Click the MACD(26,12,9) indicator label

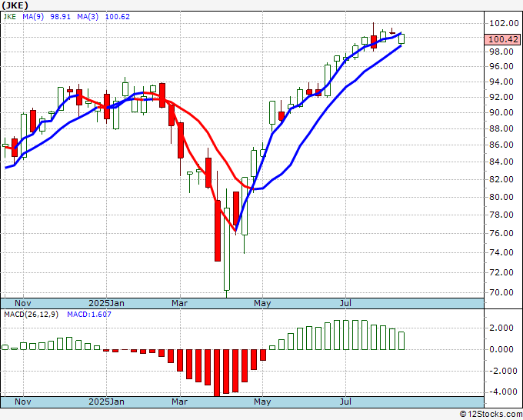click(x=31, y=315)
